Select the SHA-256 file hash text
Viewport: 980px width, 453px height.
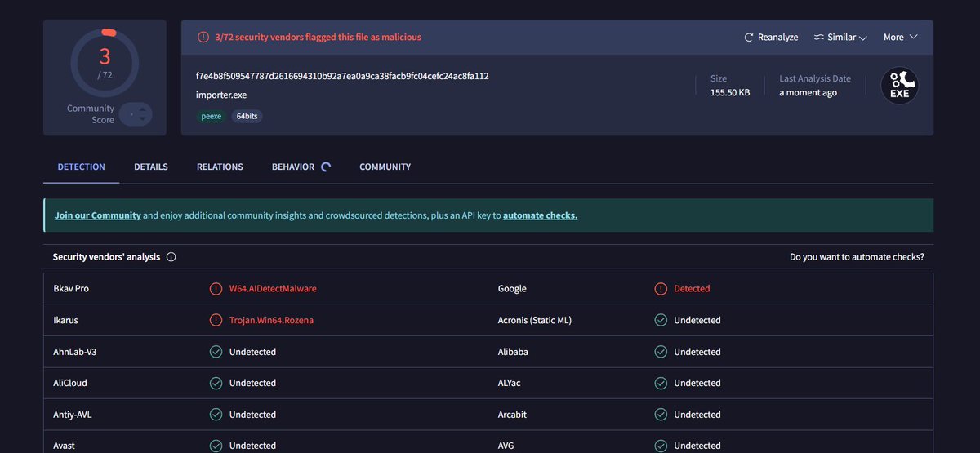point(342,76)
